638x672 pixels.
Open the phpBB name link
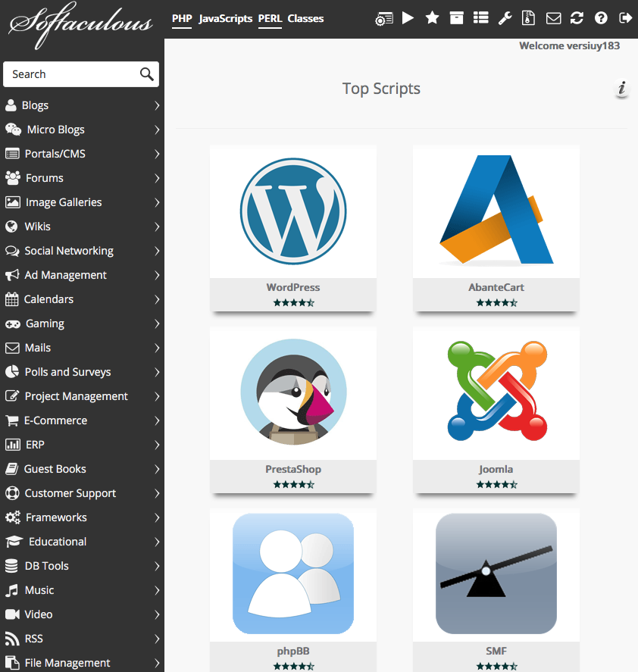tap(292, 652)
